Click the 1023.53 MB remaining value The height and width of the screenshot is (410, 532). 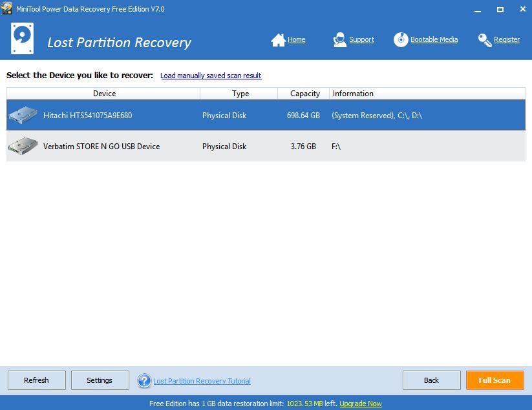(x=304, y=404)
